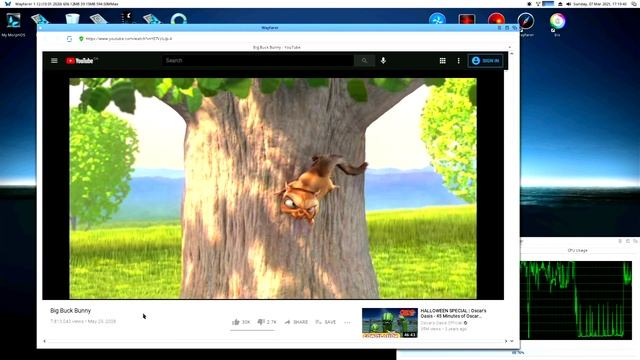Click scroll-up arrow on vertical scrollbar
This screenshot has width=640, height=360.
coord(511,53)
